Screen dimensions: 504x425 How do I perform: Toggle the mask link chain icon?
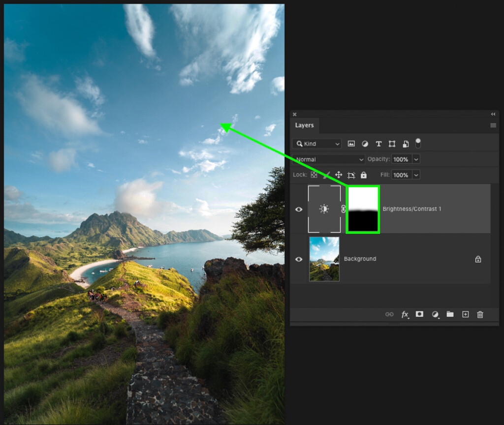pyautogui.click(x=343, y=209)
